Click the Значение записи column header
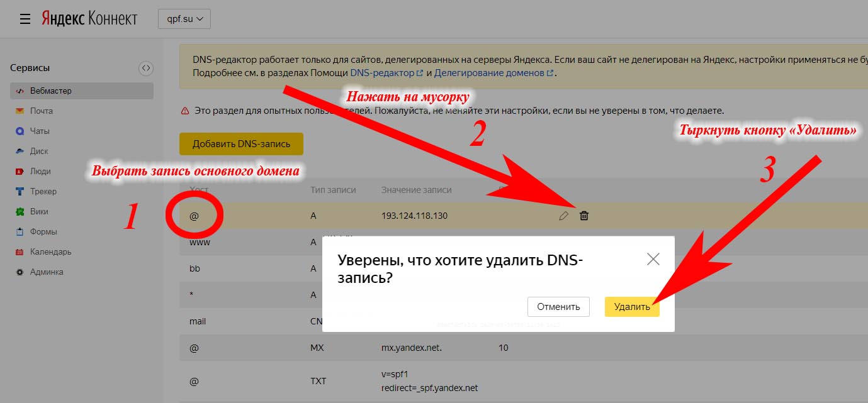 [x=416, y=190]
